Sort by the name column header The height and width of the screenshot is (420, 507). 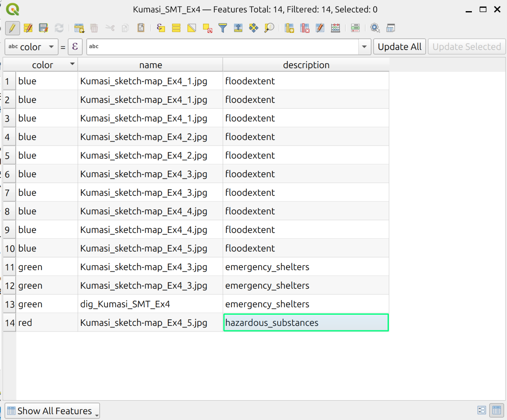pos(150,65)
